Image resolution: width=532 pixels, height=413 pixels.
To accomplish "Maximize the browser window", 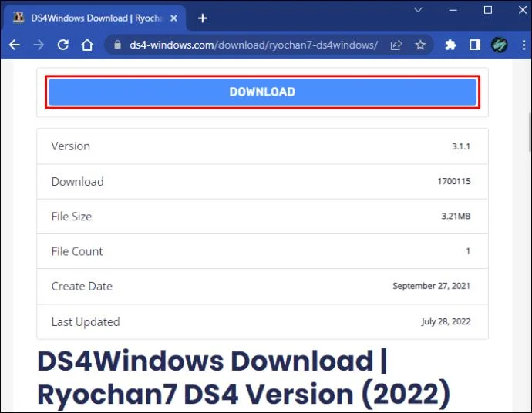I will pyautogui.click(x=487, y=10).
